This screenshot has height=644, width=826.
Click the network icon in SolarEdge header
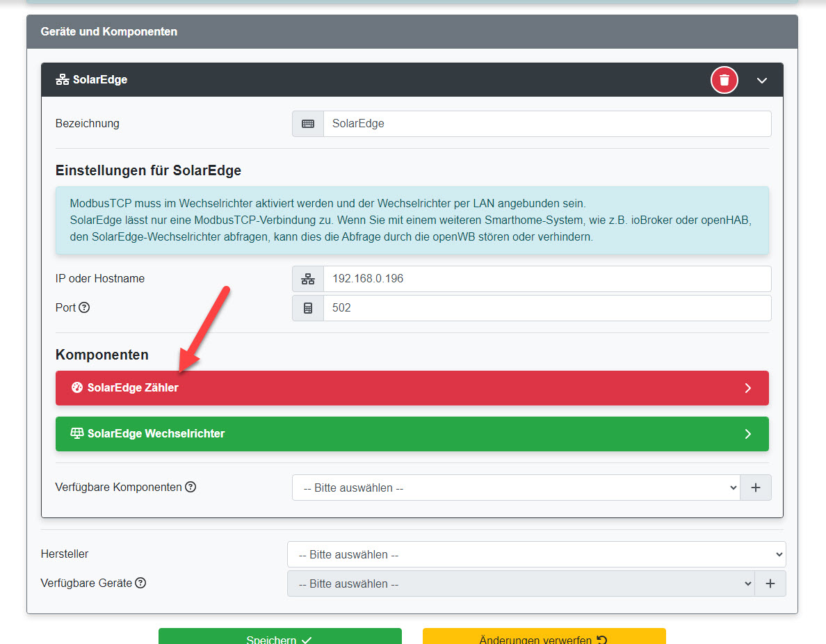tap(62, 79)
